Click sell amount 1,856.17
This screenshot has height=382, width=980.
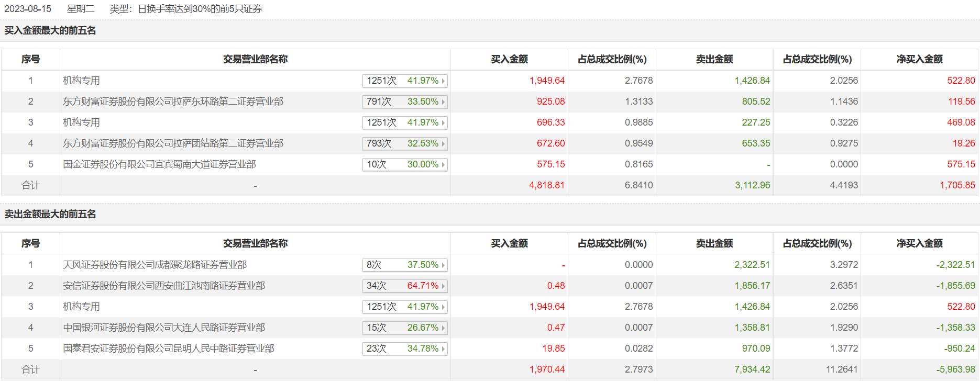752,286
